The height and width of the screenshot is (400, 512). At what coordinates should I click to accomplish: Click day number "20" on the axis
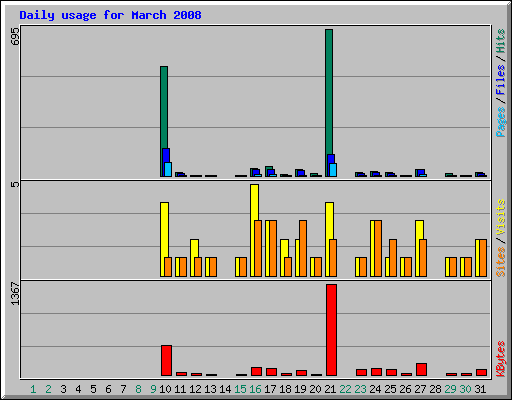click(x=315, y=389)
